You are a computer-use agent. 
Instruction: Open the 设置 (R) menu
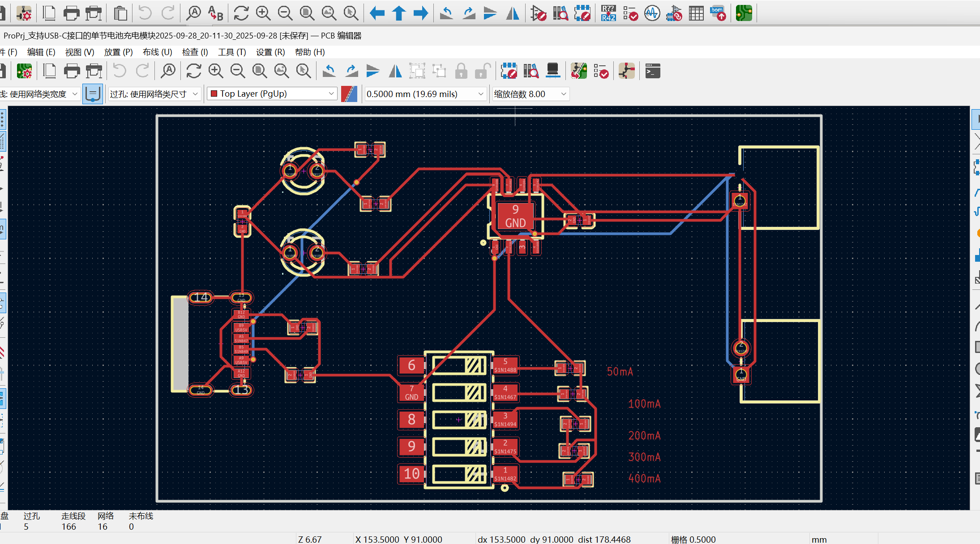click(270, 52)
